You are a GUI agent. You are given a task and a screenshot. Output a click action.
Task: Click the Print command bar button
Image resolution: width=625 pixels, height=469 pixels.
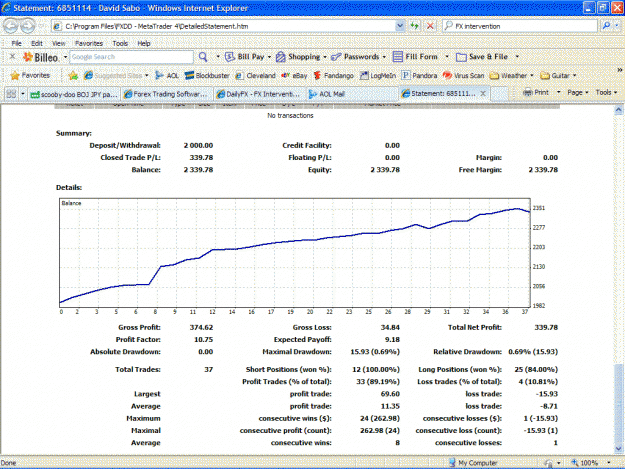click(536, 92)
